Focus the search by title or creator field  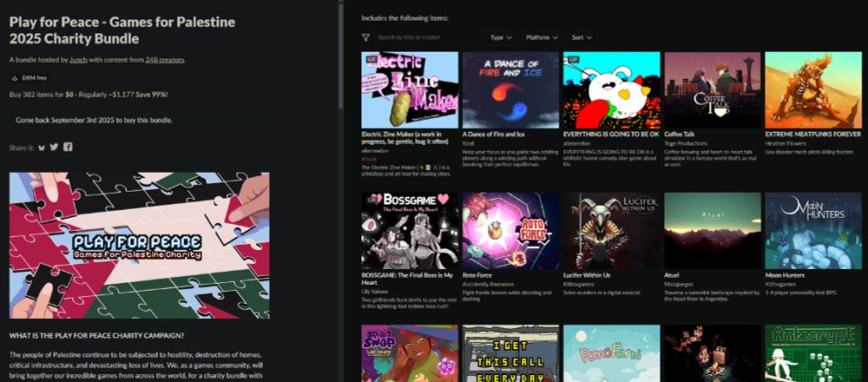[x=426, y=37]
